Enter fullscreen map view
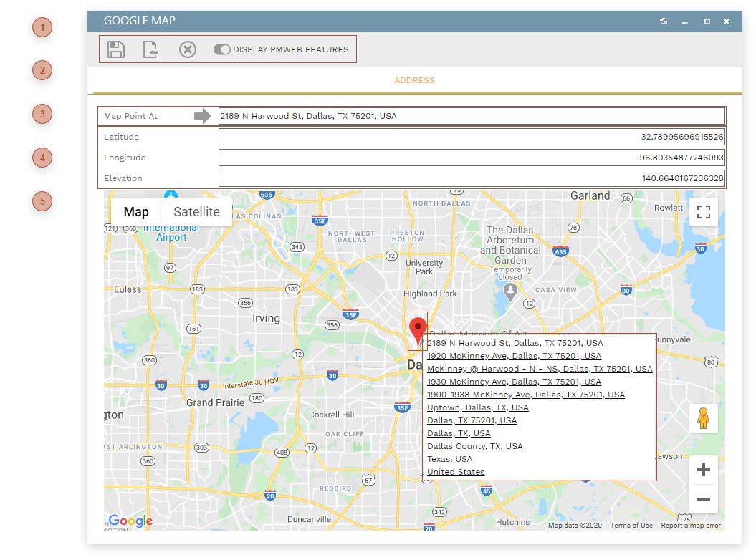This screenshot has height=560, width=756. [x=703, y=212]
